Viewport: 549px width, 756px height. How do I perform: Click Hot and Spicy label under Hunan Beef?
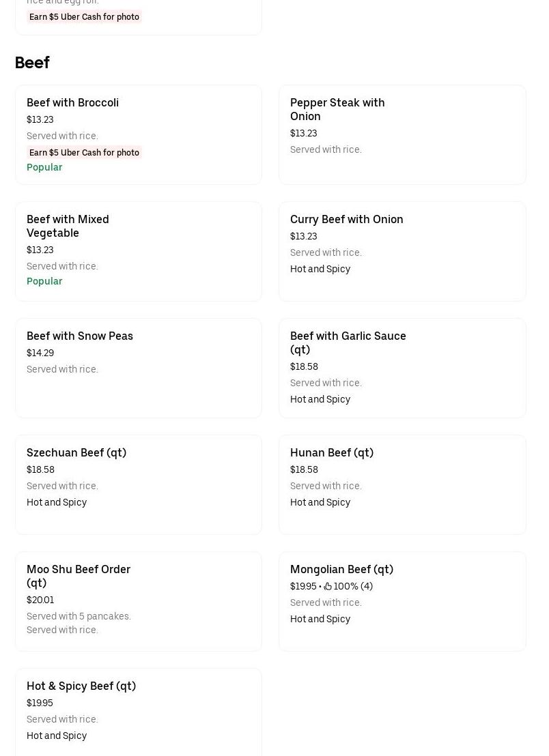pyautogui.click(x=320, y=503)
